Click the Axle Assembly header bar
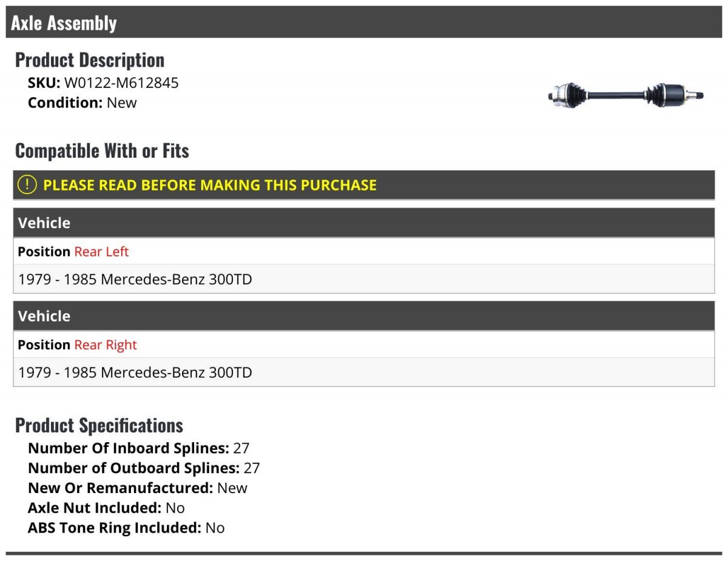The image size is (728, 561). 364,22
